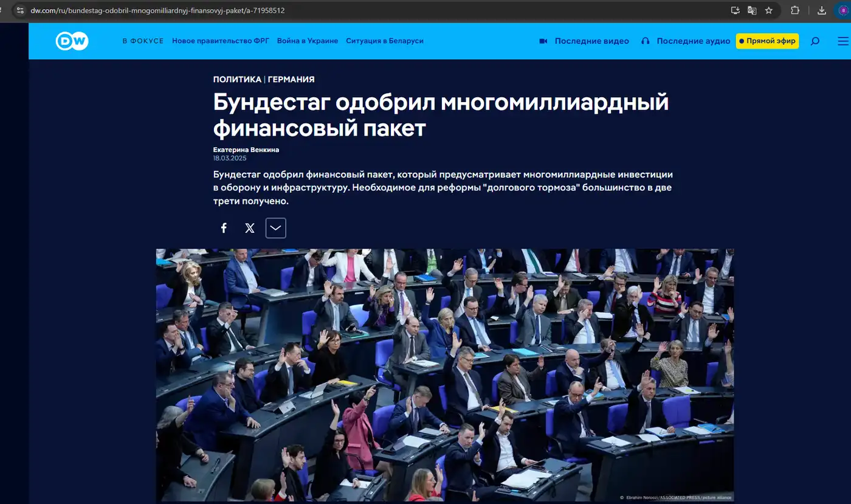The image size is (851, 504).
Task: Open browser Downloads via arrow icon
Action: tap(821, 10)
